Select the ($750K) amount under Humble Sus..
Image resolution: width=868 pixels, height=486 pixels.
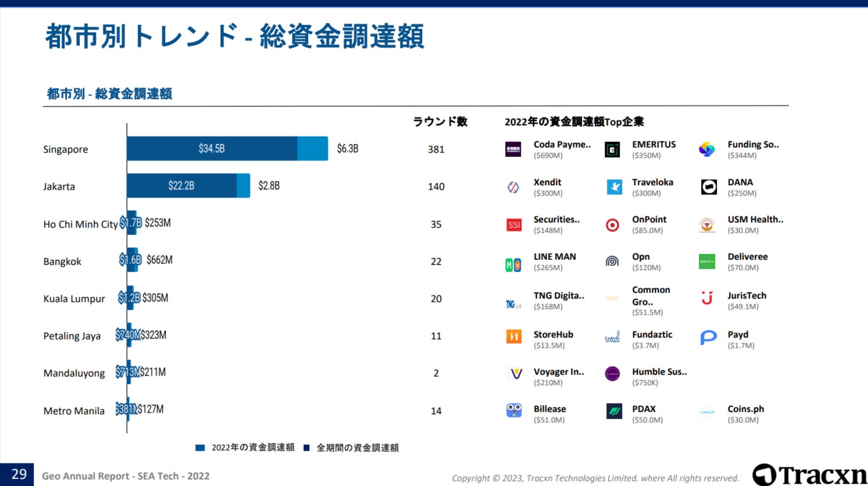click(x=645, y=383)
